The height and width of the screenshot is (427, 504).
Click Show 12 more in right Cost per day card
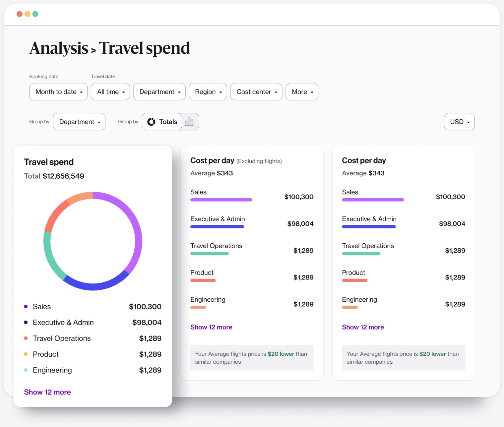click(x=363, y=327)
